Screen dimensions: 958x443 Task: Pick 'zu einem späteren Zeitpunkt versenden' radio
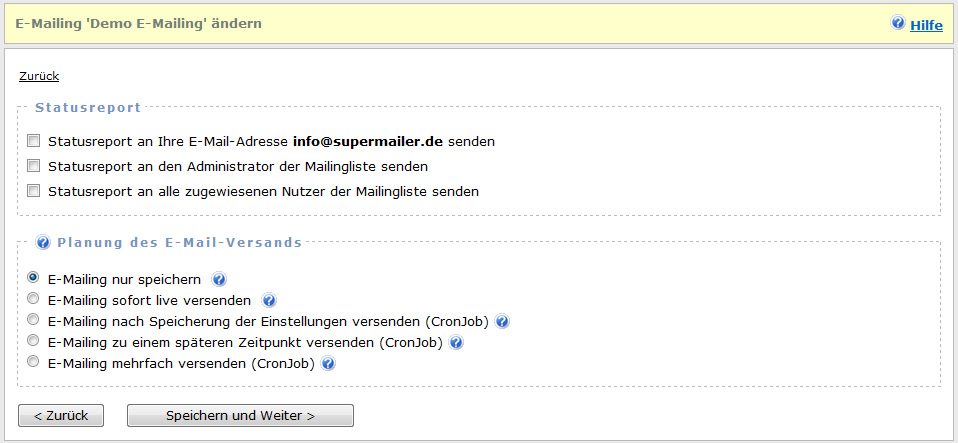point(34,341)
